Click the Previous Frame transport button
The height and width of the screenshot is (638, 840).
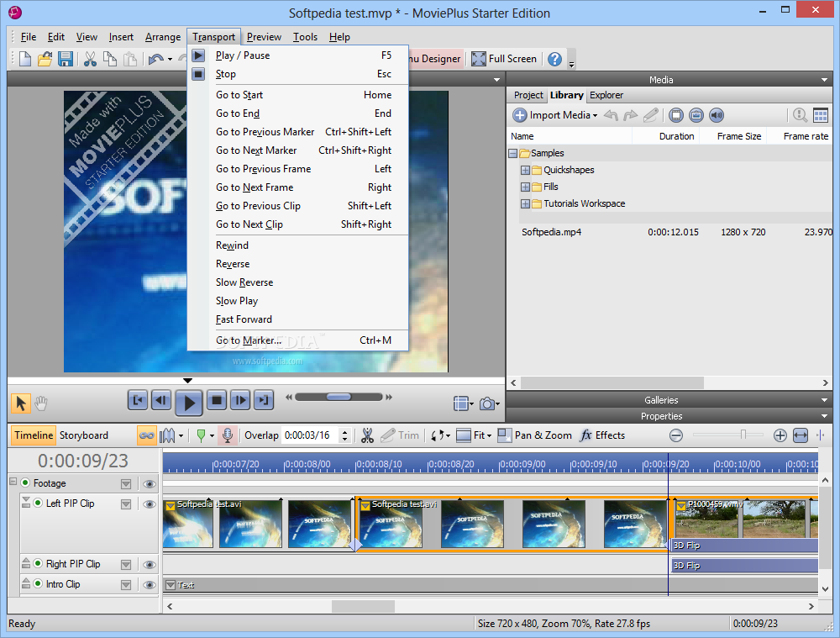click(160, 400)
